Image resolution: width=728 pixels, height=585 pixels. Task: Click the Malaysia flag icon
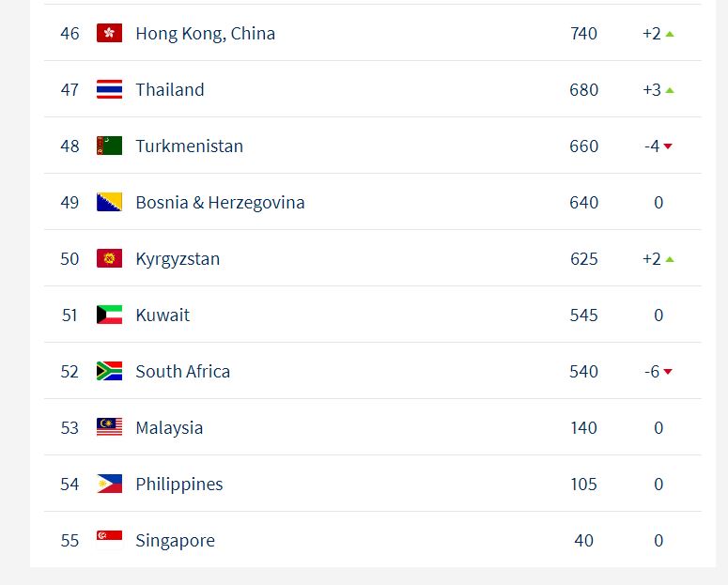point(109,427)
